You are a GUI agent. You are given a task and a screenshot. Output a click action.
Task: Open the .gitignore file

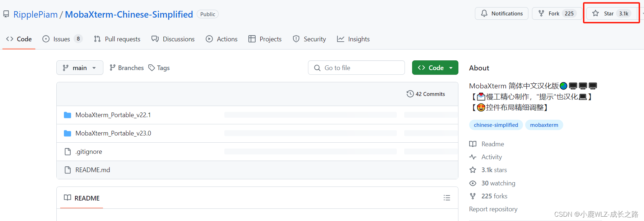click(89, 152)
